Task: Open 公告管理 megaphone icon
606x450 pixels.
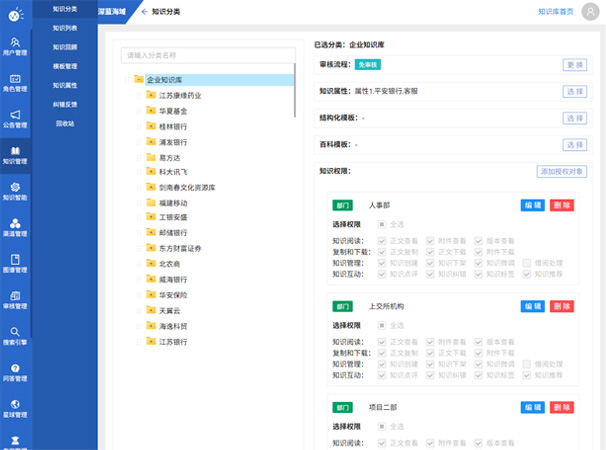Action: (15, 120)
